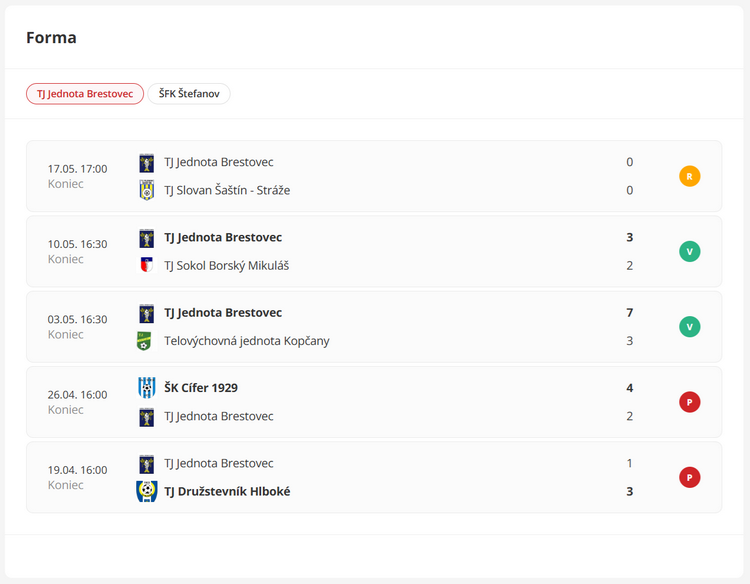The height and width of the screenshot is (584, 750).
Task: Open the 17.05. 17:00 match row
Action: (374, 176)
